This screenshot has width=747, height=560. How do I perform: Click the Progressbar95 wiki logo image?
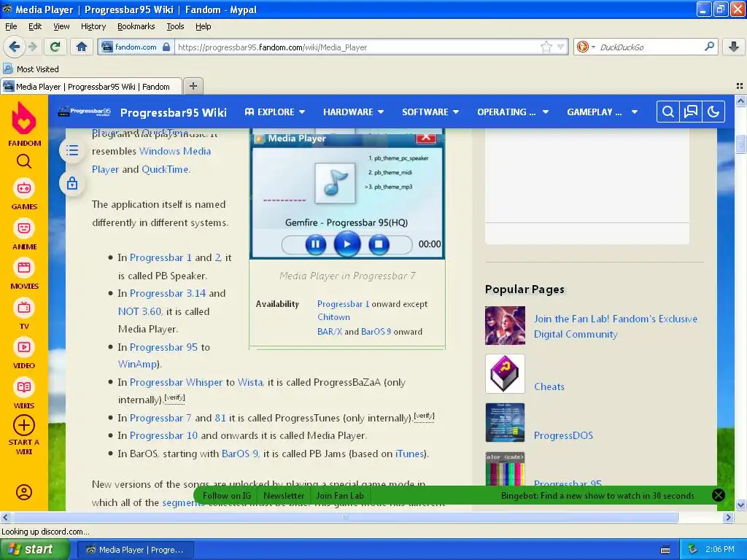(85, 112)
